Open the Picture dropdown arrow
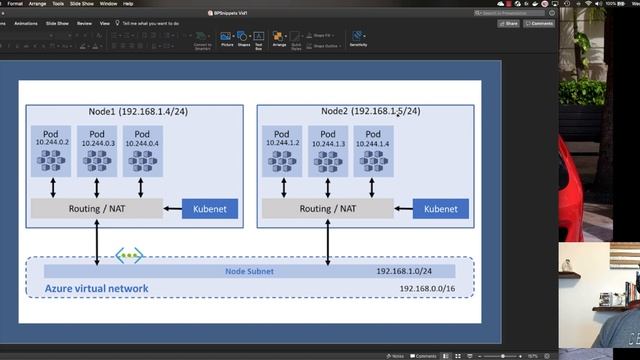The height and width of the screenshot is (360, 640). click(x=233, y=36)
